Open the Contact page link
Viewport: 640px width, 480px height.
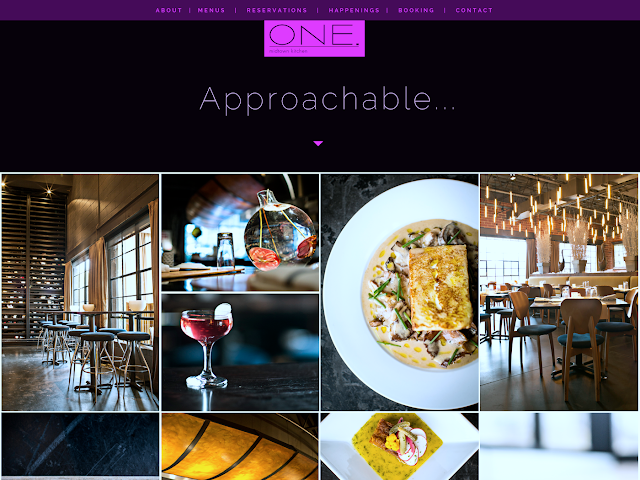(474, 10)
